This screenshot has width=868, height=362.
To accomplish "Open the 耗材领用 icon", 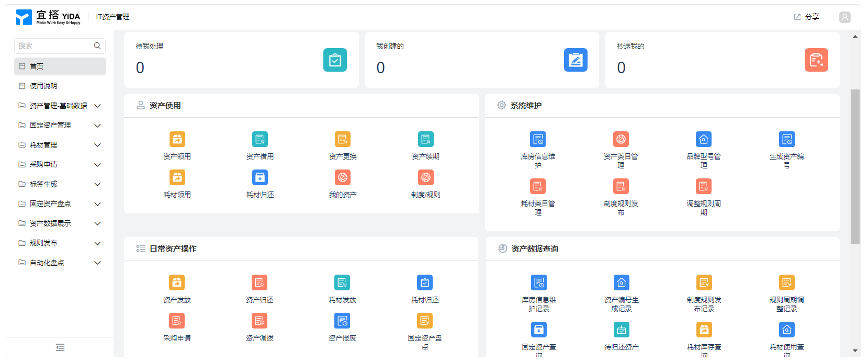I will [177, 177].
